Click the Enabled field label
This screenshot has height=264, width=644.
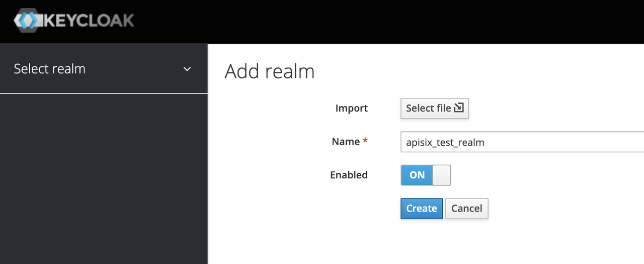349,175
